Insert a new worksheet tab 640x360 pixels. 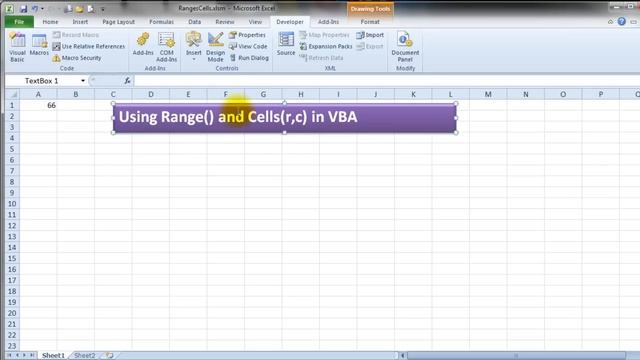point(109,356)
